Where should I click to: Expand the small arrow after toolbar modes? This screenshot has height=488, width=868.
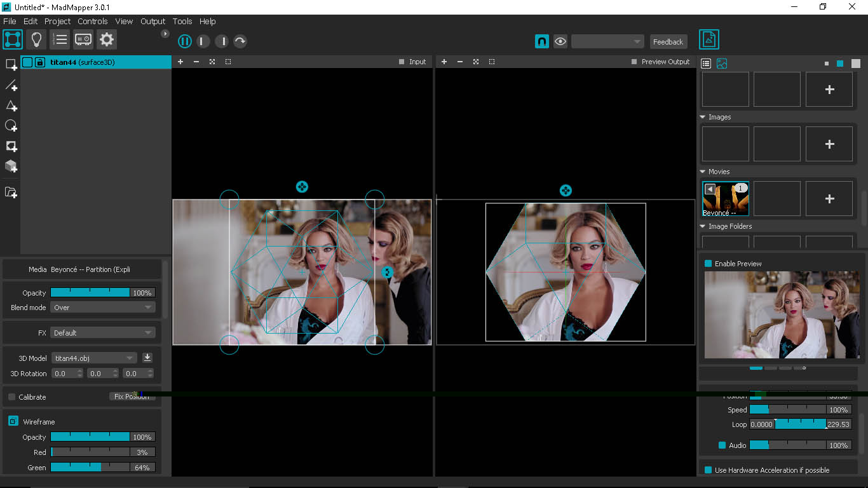[165, 34]
